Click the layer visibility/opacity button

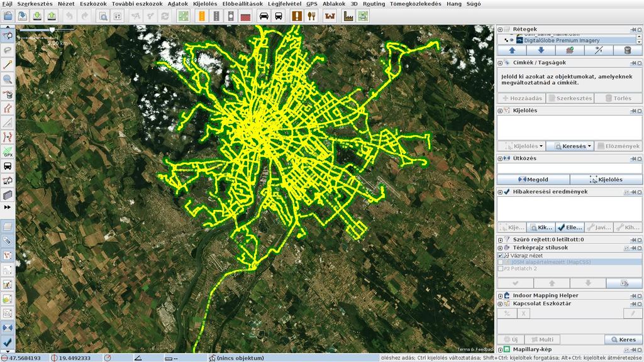click(599, 50)
